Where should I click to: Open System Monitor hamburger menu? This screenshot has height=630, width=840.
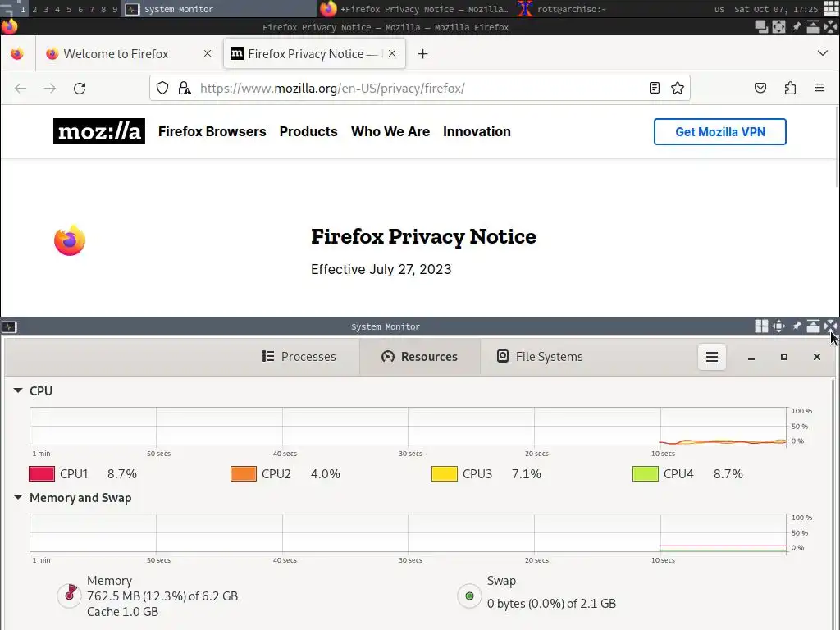(712, 357)
